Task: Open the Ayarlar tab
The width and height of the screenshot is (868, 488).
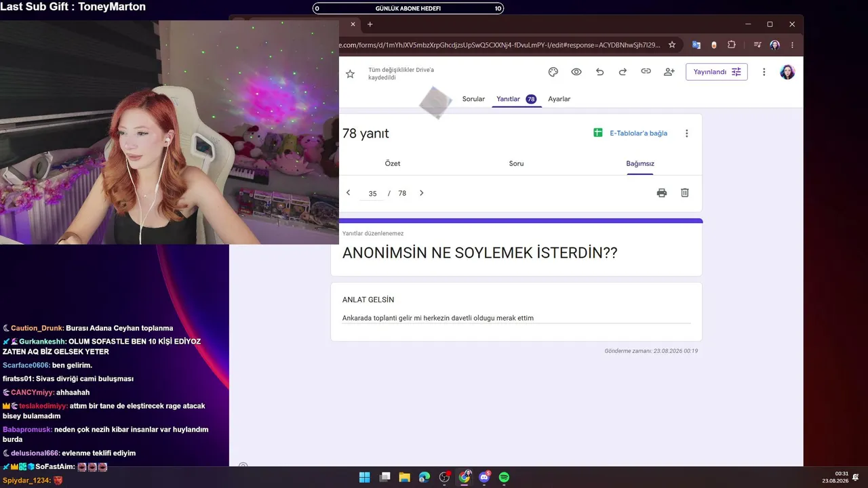Action: pyautogui.click(x=559, y=99)
